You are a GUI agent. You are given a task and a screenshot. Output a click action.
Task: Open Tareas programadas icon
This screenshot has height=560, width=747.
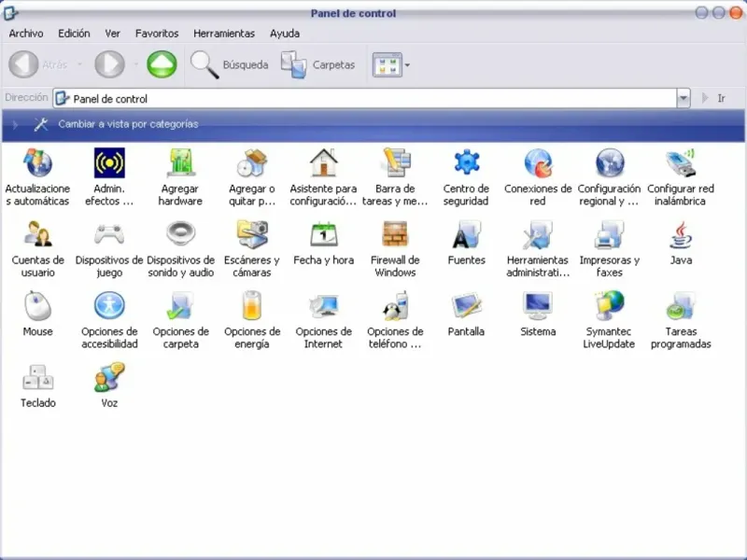[681, 306]
